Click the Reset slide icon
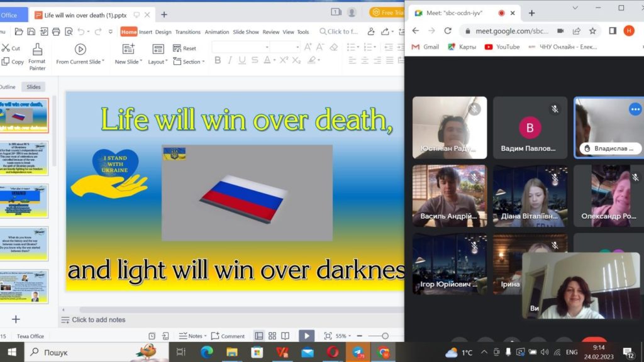644x362 pixels. 177,48
